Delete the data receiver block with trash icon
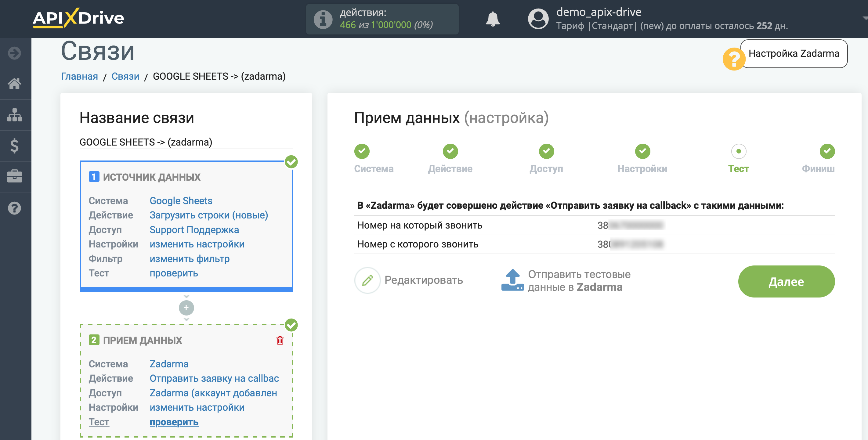Image resolution: width=868 pixels, height=440 pixels. pyautogui.click(x=280, y=340)
